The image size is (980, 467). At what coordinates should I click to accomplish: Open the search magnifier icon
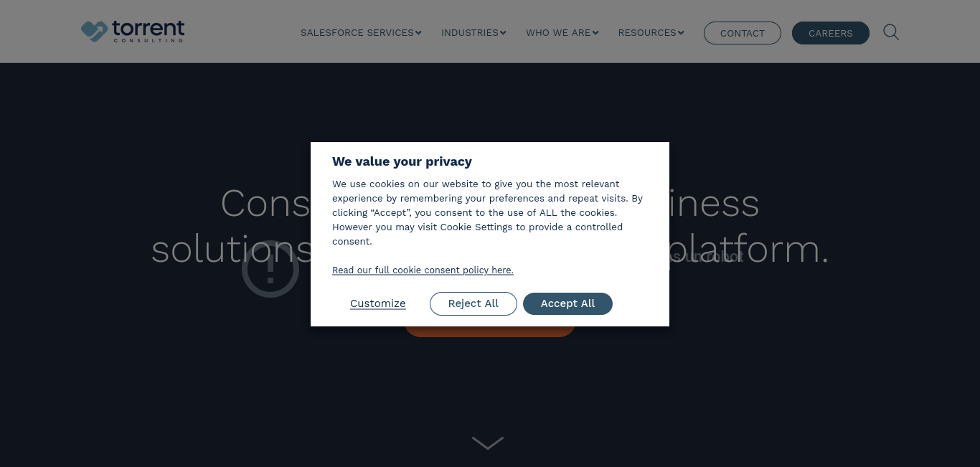pyautogui.click(x=891, y=32)
